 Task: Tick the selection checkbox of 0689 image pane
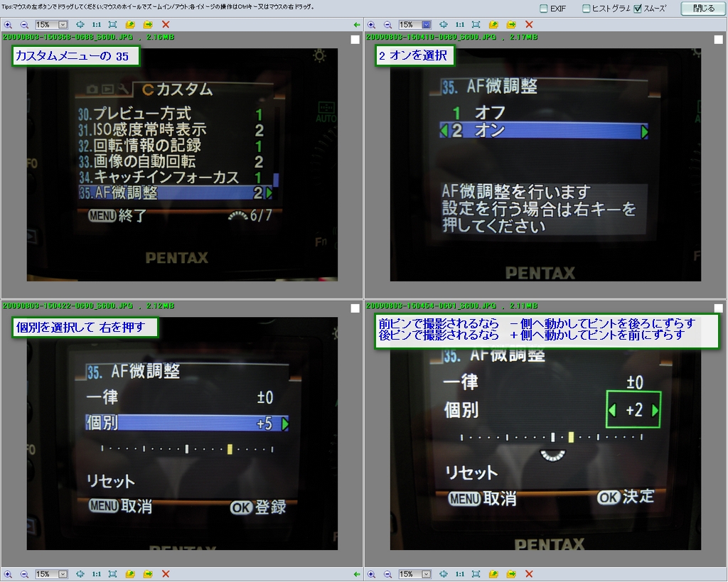[718, 40]
